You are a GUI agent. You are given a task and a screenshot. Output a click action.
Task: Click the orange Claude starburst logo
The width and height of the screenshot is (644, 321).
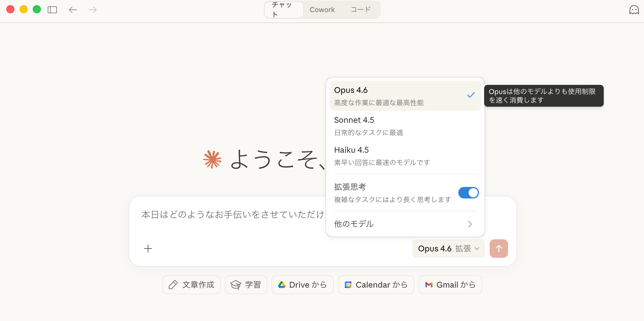click(x=212, y=159)
